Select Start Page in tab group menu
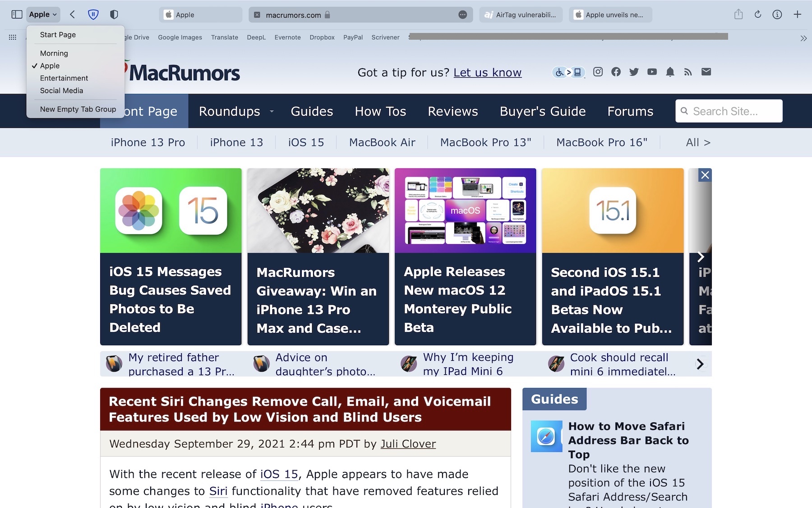 tap(58, 35)
